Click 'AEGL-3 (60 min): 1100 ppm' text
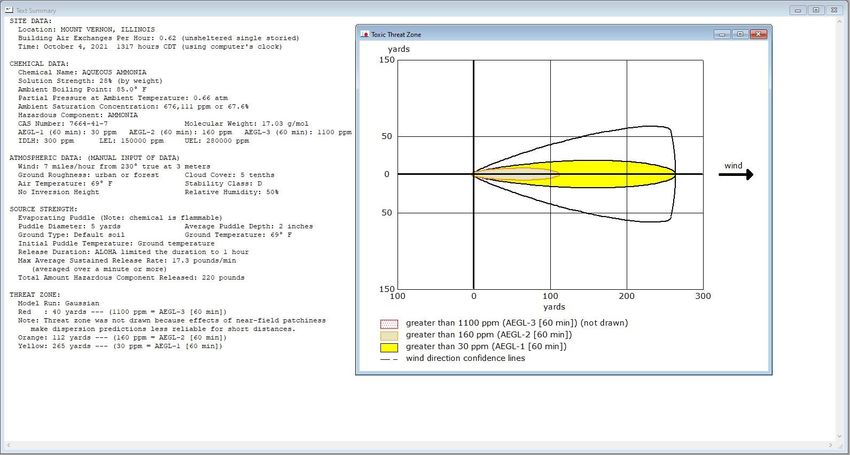The height and width of the screenshot is (455, 850). point(298,132)
